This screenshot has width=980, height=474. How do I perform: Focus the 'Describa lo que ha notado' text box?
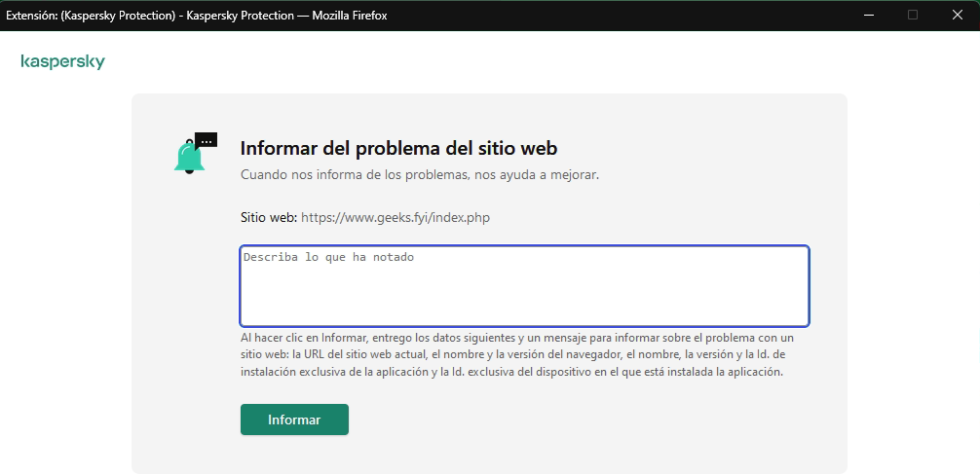click(524, 286)
